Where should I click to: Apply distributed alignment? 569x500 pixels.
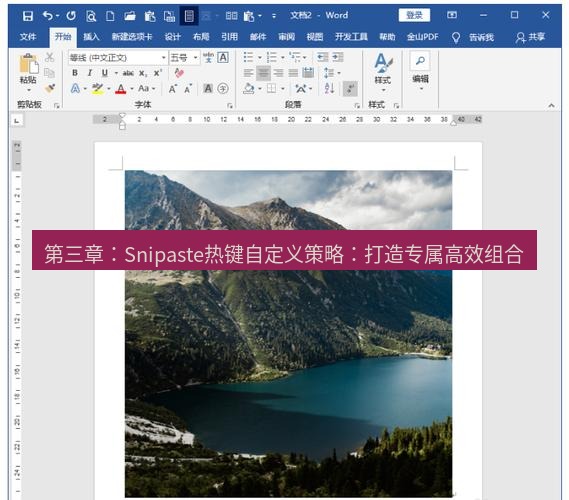pos(308,73)
